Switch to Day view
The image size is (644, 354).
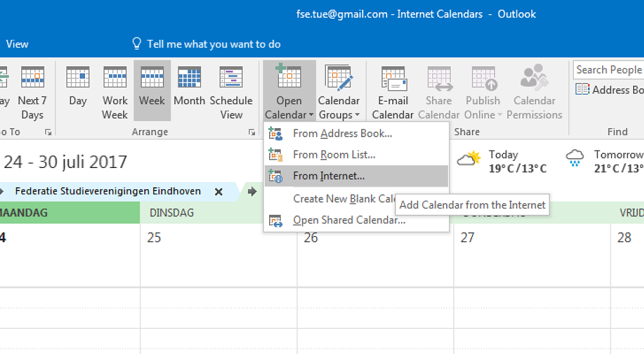(78, 90)
